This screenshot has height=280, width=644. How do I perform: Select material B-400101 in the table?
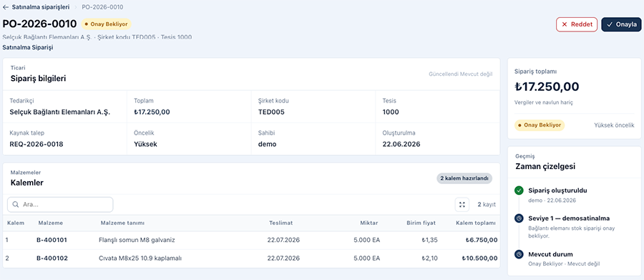[52, 240]
